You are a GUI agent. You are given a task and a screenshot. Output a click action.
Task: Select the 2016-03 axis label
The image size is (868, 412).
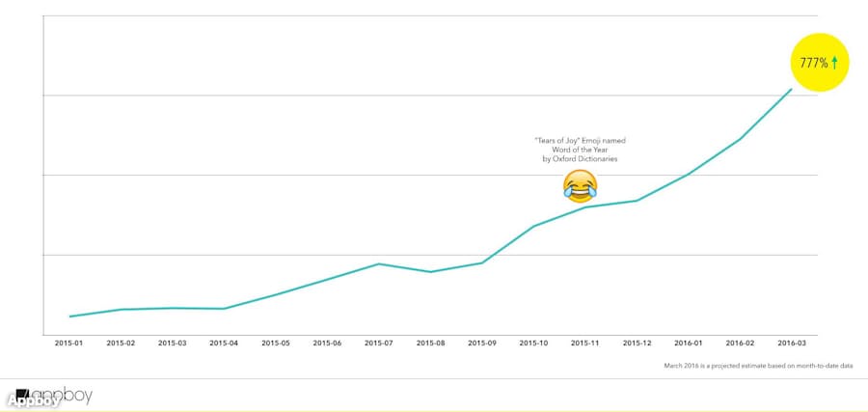point(792,343)
